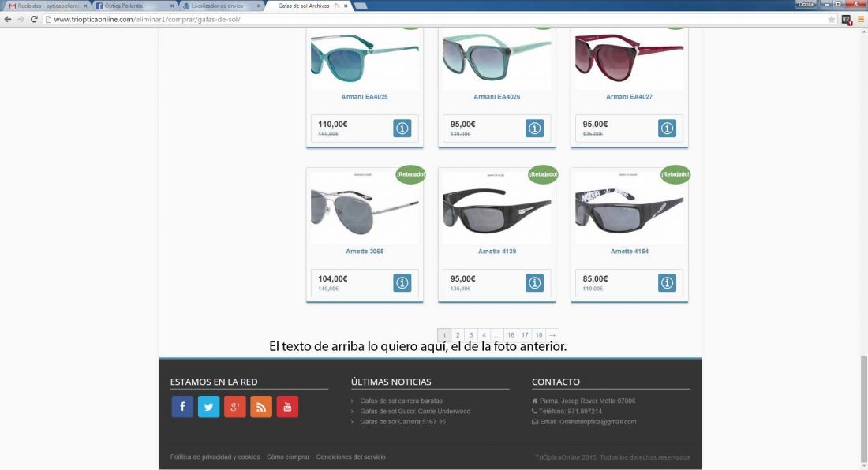Open Cómo comprar footer link
868x470 pixels.
(288, 457)
